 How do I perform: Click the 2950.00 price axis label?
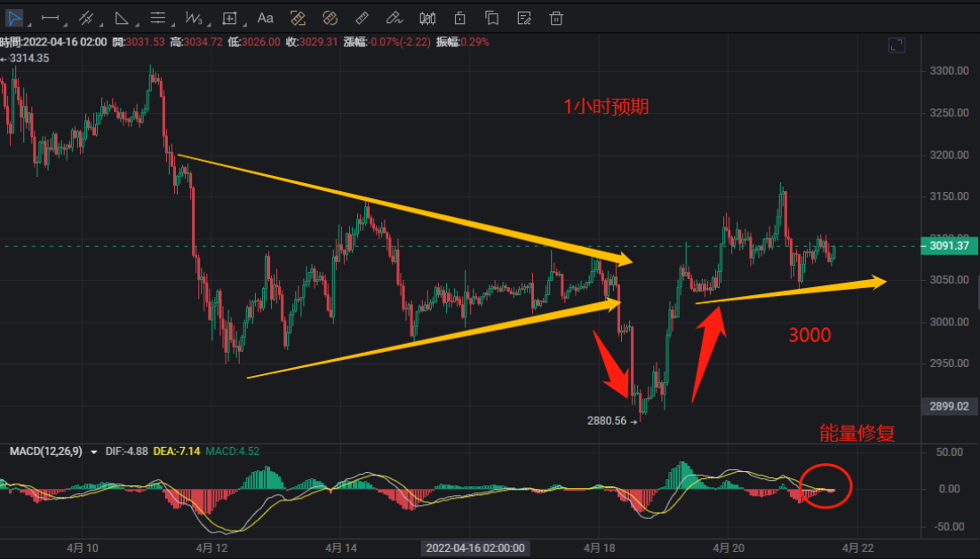[949, 364]
